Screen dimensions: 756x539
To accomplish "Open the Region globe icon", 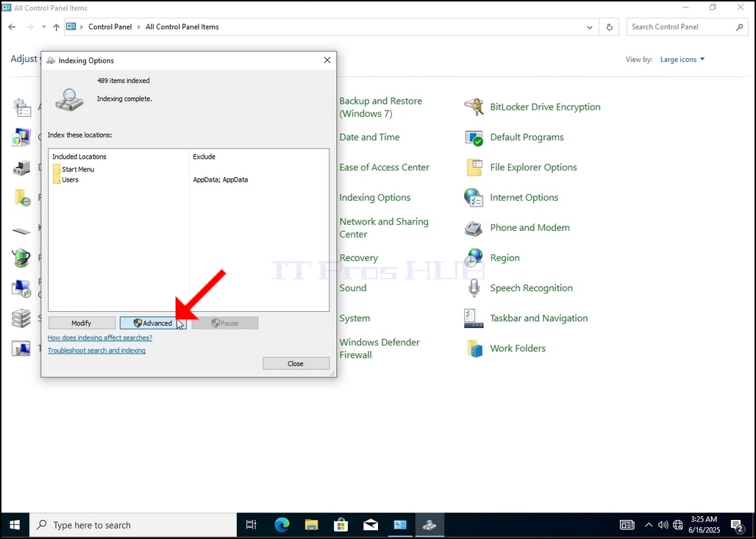I will 474,258.
